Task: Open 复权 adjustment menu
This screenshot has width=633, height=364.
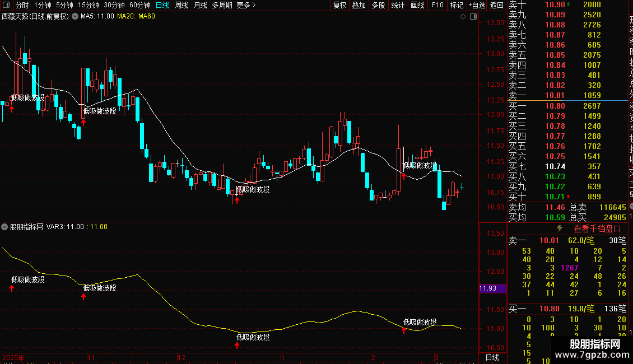Action: point(339,5)
